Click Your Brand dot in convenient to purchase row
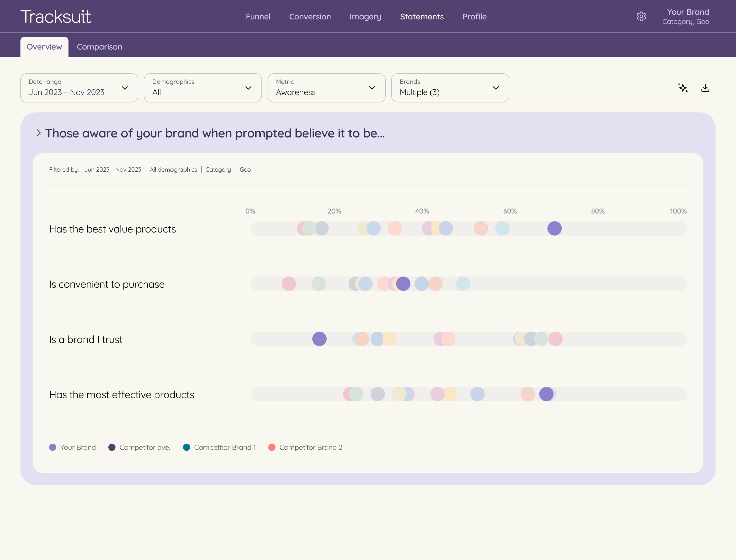This screenshot has width=736, height=560. 403,284
